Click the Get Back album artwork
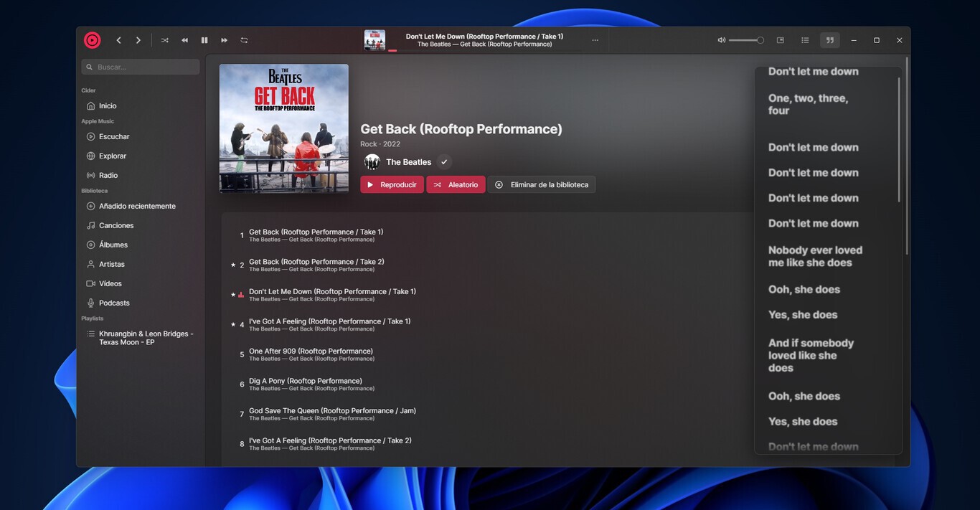 pyautogui.click(x=283, y=128)
